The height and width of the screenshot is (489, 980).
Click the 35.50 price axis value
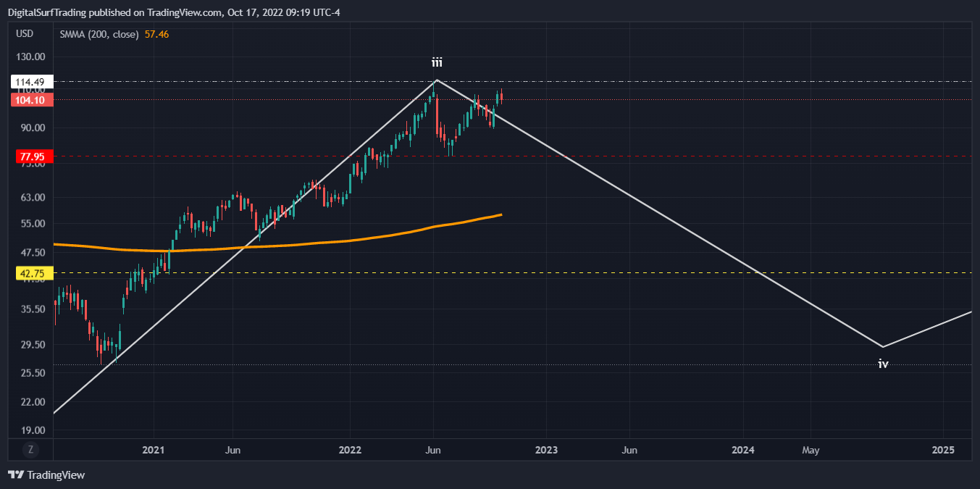pyautogui.click(x=33, y=309)
